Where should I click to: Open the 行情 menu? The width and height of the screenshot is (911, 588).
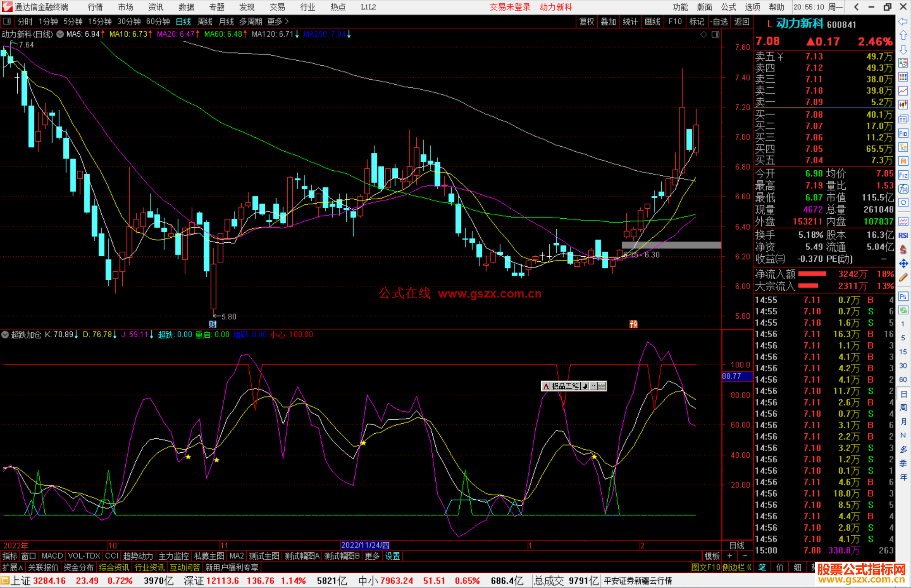[95, 7]
